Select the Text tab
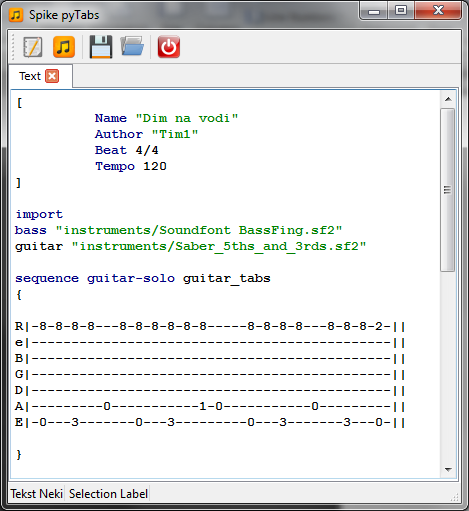This screenshot has height=511, width=469. coord(41,76)
